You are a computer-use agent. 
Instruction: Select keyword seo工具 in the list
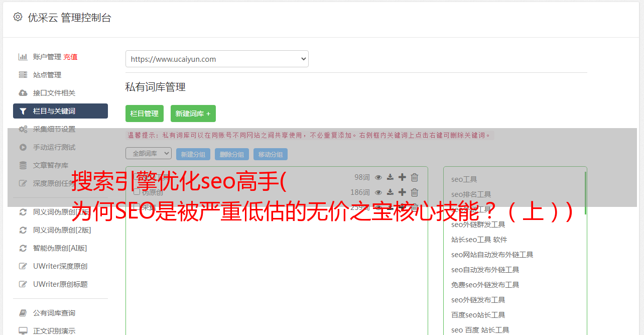click(x=464, y=179)
